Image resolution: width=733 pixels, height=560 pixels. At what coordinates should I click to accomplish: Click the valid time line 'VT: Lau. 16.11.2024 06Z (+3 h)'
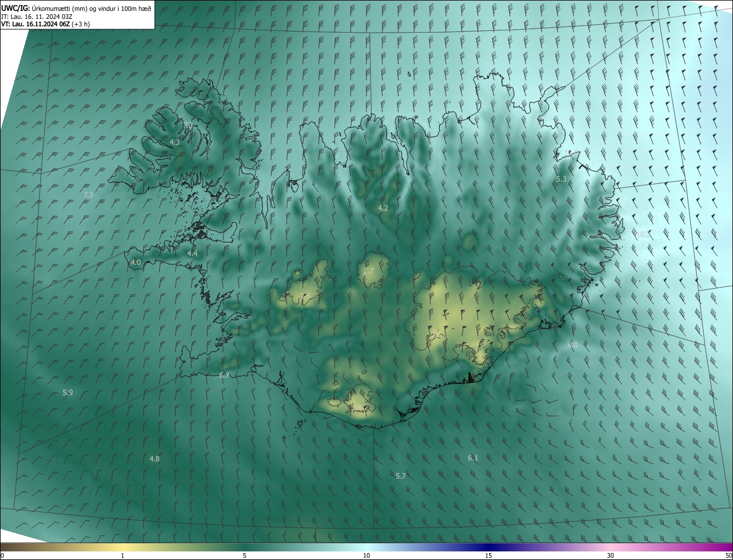pos(46,24)
